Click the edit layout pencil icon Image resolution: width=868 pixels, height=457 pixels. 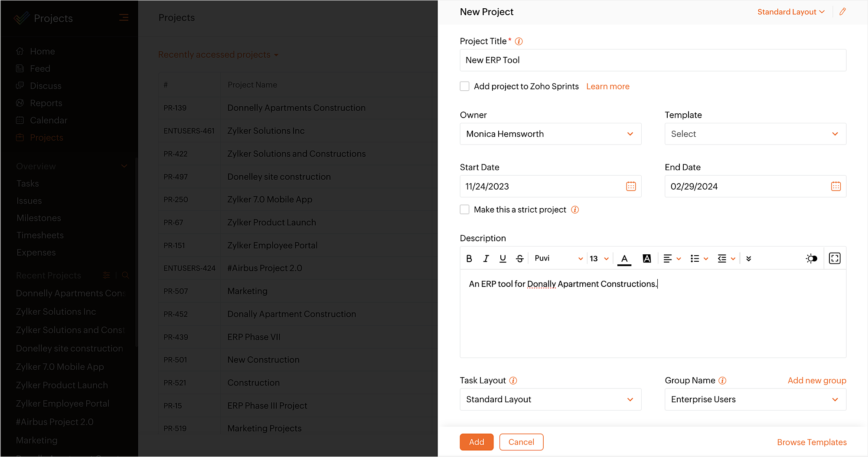[x=842, y=12]
